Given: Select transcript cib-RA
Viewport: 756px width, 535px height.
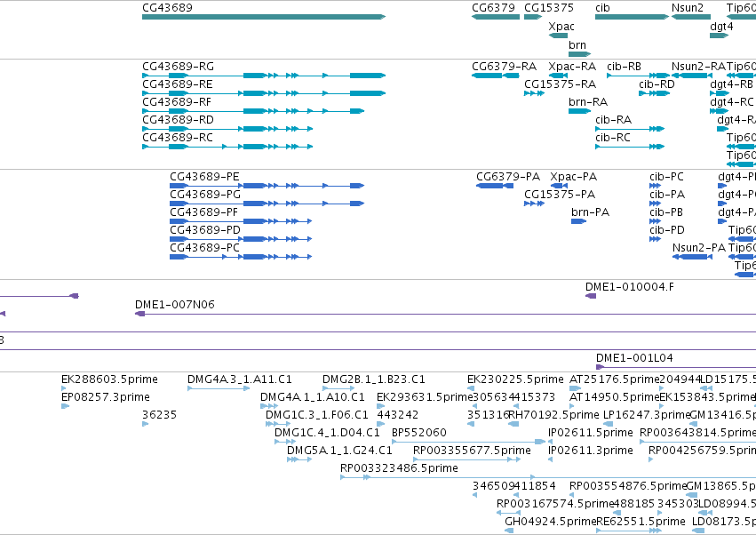Looking at the screenshot, I should pyautogui.click(x=630, y=129).
